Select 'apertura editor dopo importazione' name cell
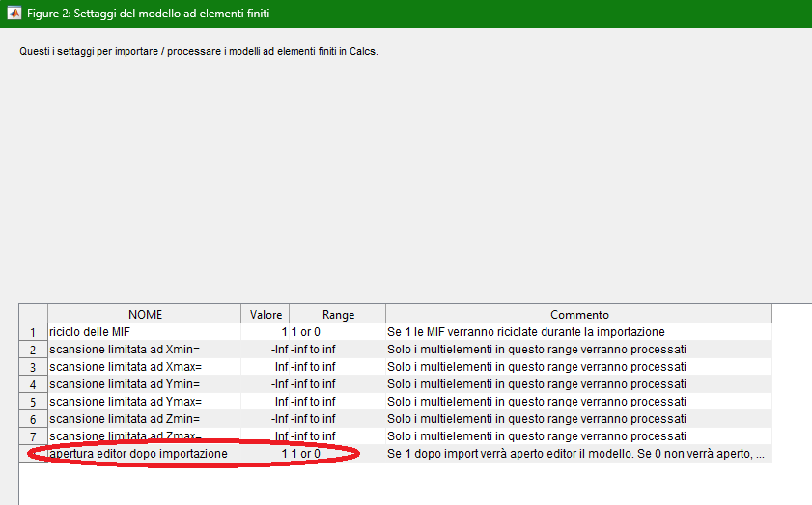The height and width of the screenshot is (505, 812). pos(145,454)
